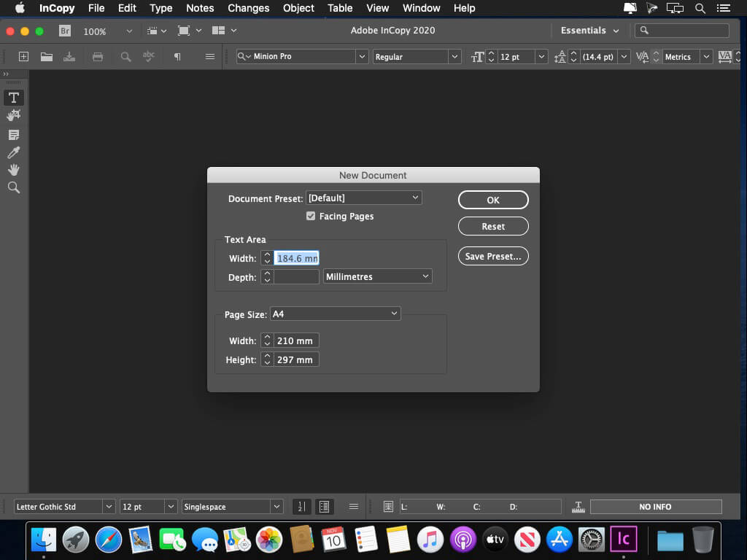
Task: Select the Note tool
Action: pos(14,135)
